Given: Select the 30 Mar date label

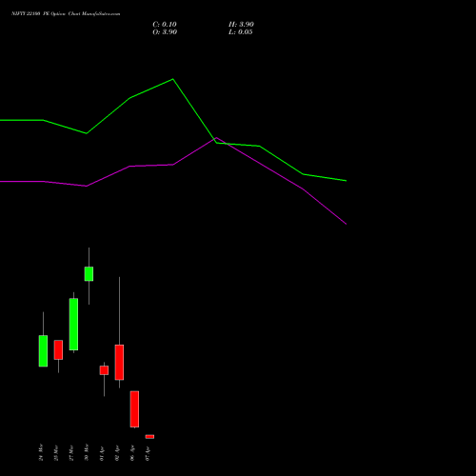Looking at the screenshot, I should tap(87, 452).
